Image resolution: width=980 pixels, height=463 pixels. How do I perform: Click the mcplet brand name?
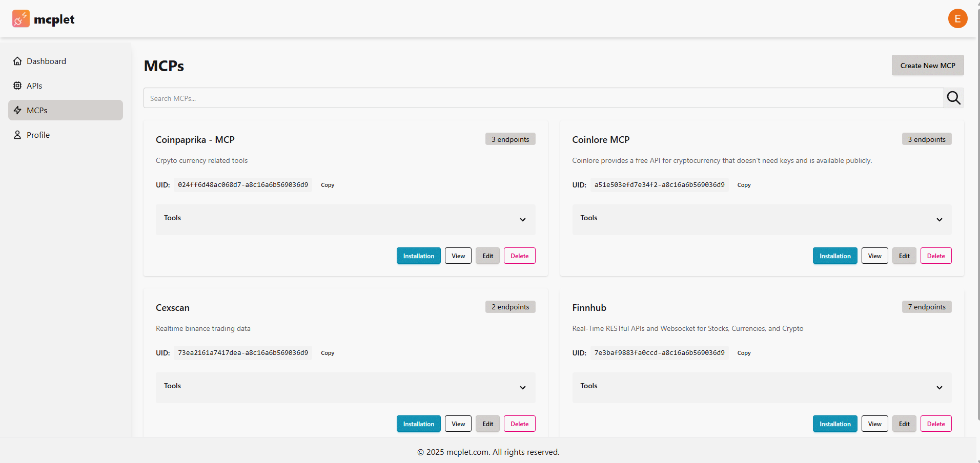click(54, 19)
